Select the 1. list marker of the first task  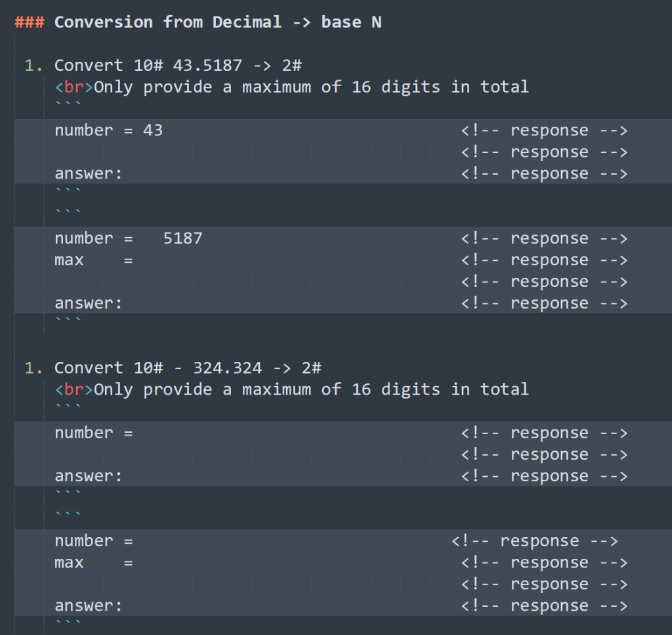31,64
